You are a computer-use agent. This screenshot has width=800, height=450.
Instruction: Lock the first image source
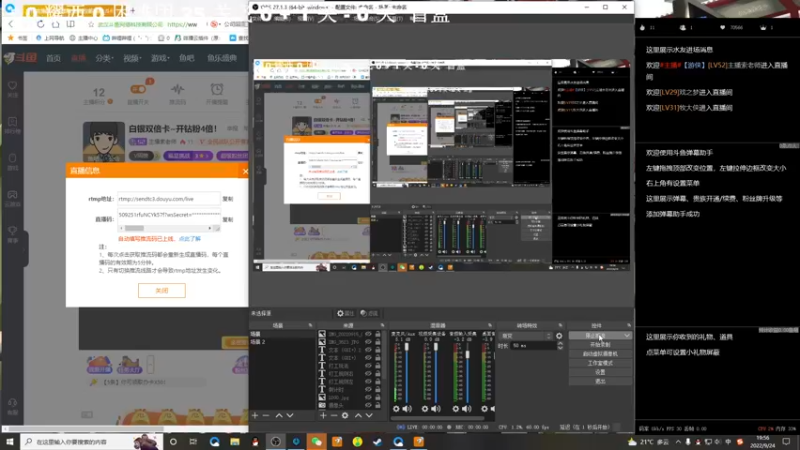(x=378, y=334)
